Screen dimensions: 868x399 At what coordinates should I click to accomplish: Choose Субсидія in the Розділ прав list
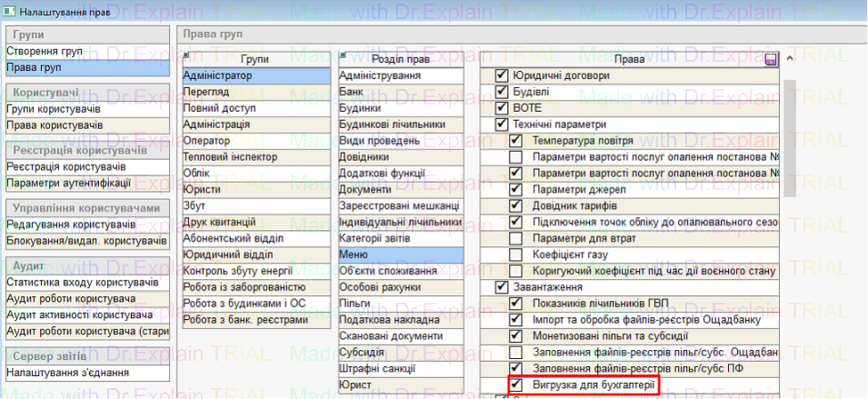point(363,353)
